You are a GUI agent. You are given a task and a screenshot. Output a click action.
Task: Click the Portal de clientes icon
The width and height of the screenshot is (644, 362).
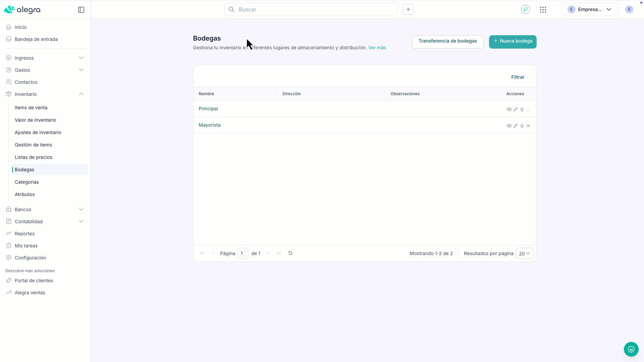click(x=9, y=281)
